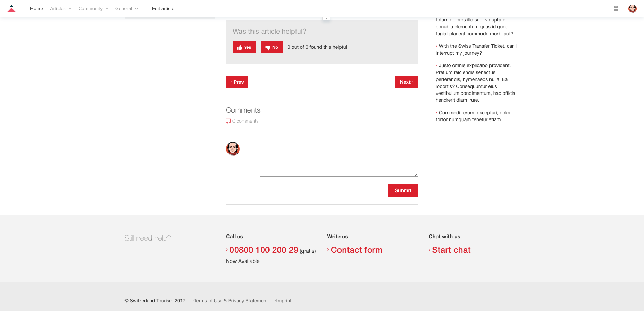Open the user profile avatar menu
The height and width of the screenshot is (311, 644).
[632, 9]
